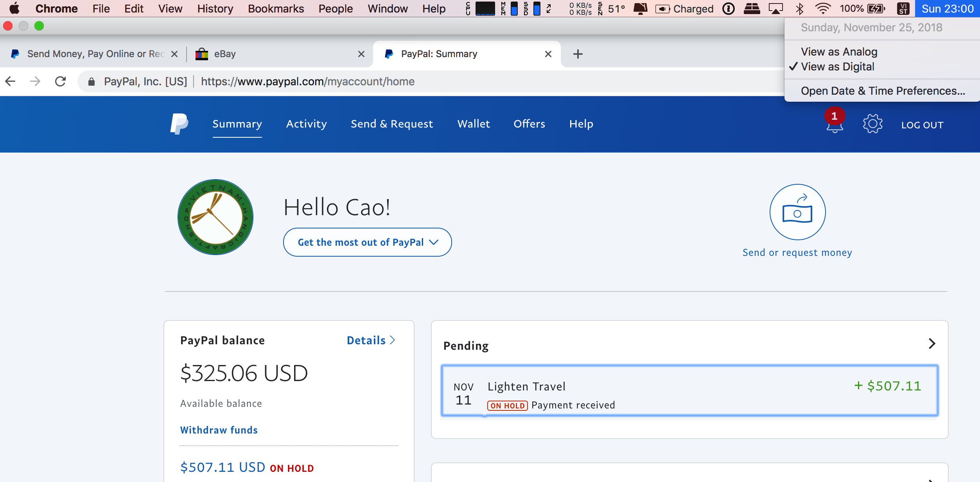Click the Bluetooth icon in the menu bar
The width and height of the screenshot is (980, 482).
[800, 9]
